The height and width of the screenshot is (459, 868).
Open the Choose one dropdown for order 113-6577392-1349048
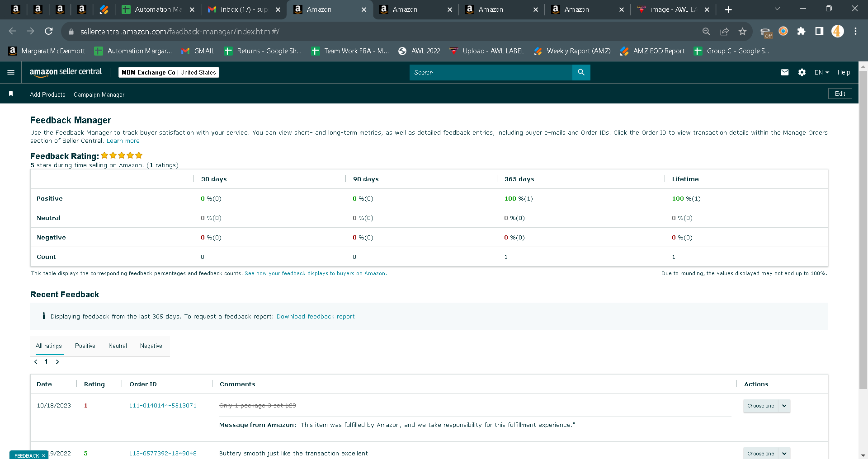[767, 453]
